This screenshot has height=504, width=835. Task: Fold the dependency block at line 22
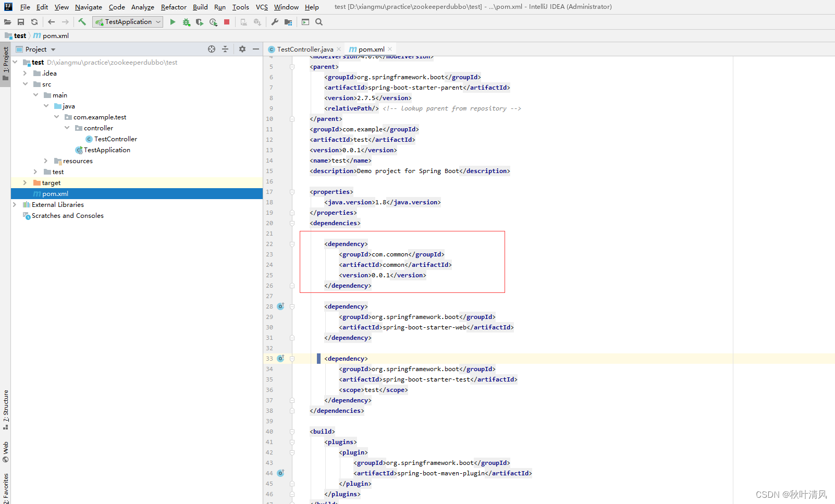coord(292,244)
